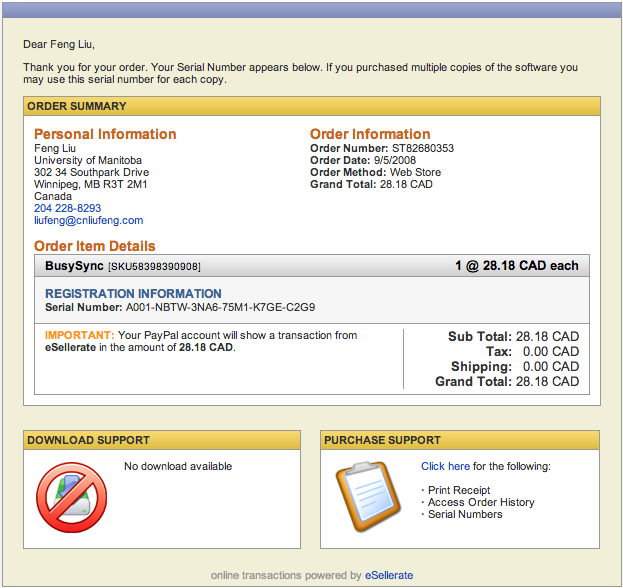Click the 'Dear Feng Liu,' greeting
The height and width of the screenshot is (588, 623).
point(59,44)
